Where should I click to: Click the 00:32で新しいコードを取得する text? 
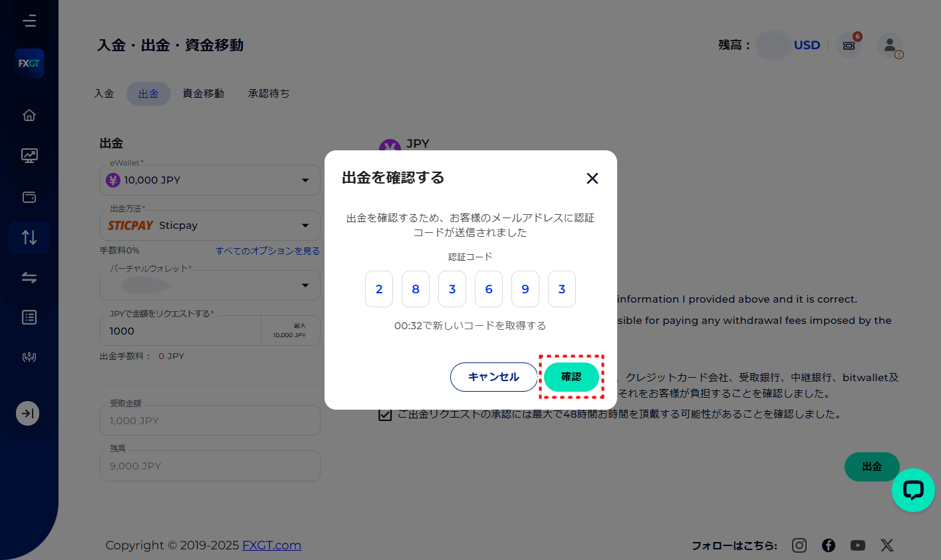(x=470, y=326)
